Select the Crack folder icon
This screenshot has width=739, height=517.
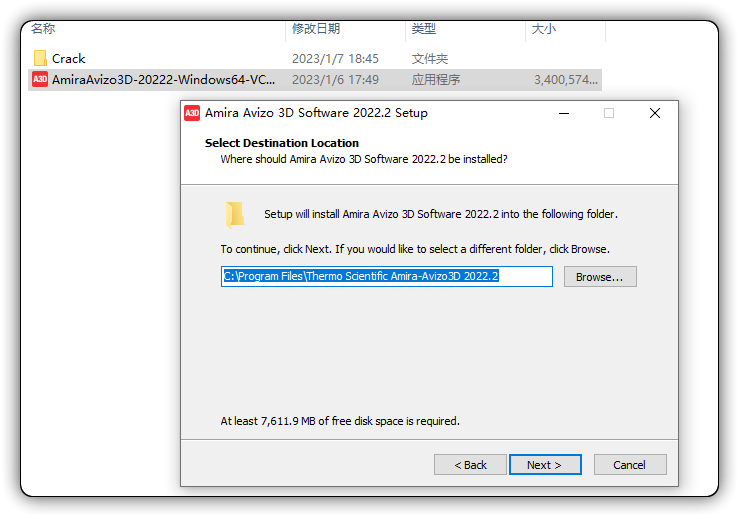(x=40, y=58)
